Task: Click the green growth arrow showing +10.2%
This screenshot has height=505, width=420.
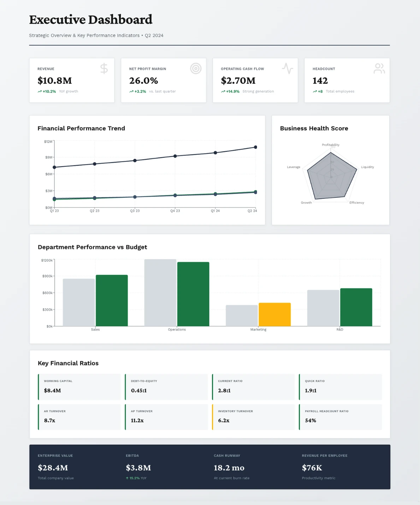Action: 40,91
